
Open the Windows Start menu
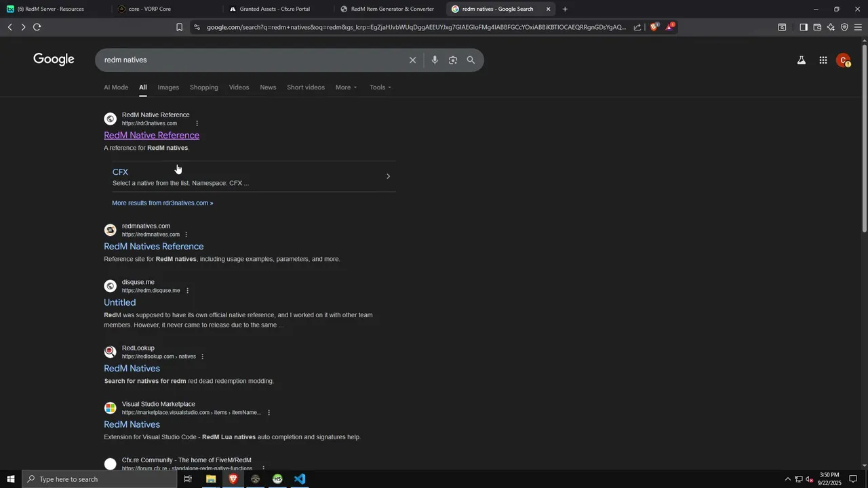point(10,479)
